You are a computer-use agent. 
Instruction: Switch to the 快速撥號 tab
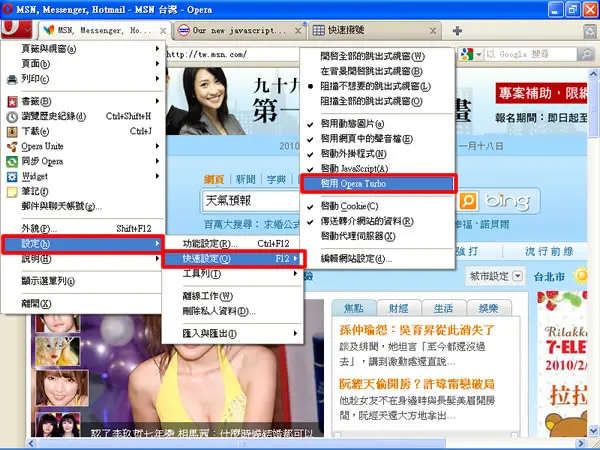click(x=374, y=30)
